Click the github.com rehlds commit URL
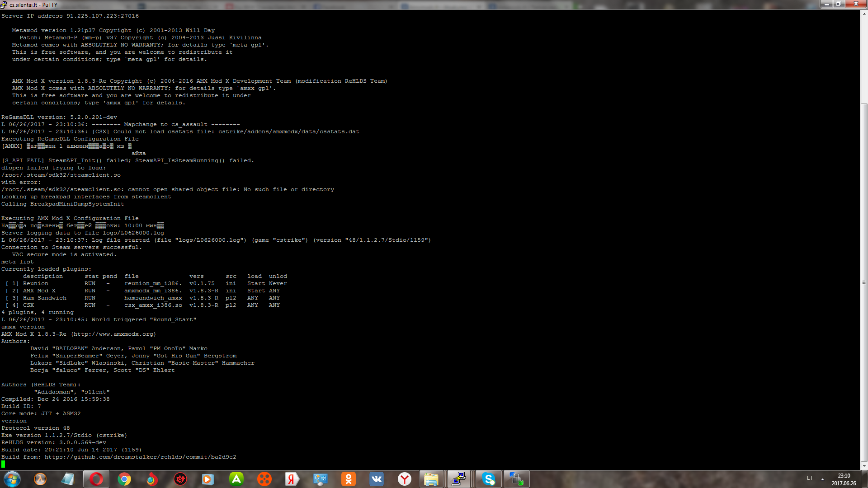 [x=140, y=457]
